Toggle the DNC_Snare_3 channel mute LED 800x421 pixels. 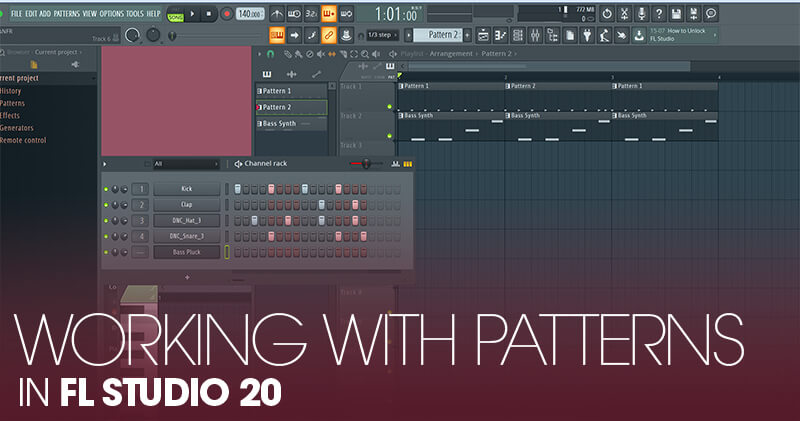coord(106,237)
